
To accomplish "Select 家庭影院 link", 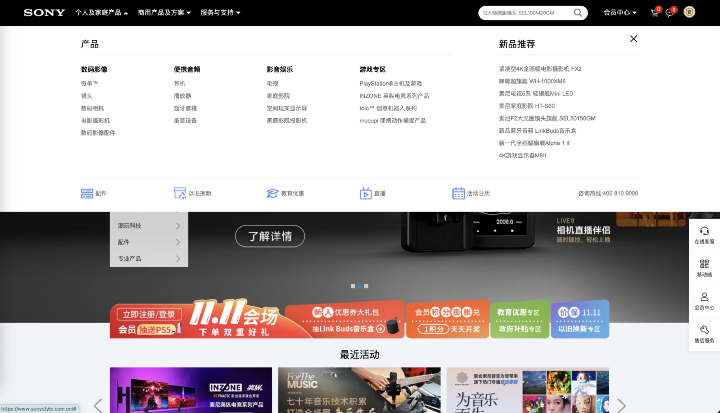I will 278,96.
